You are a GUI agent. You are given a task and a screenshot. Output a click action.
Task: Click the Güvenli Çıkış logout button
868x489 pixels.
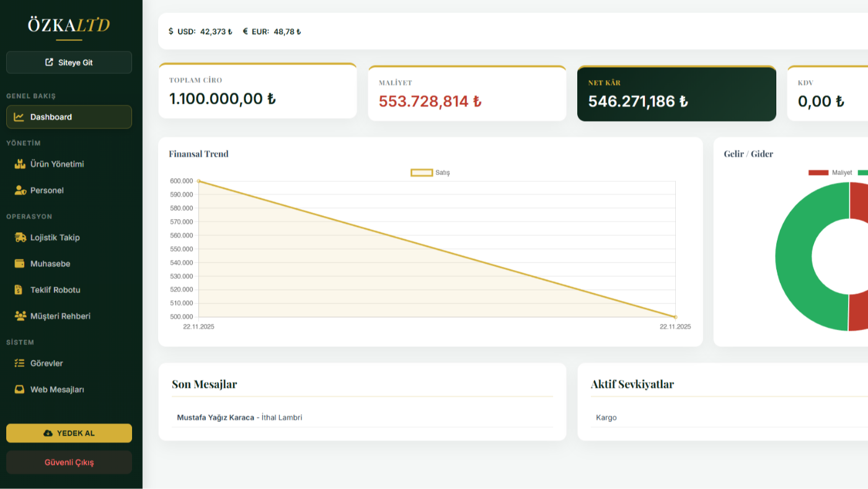tap(69, 462)
